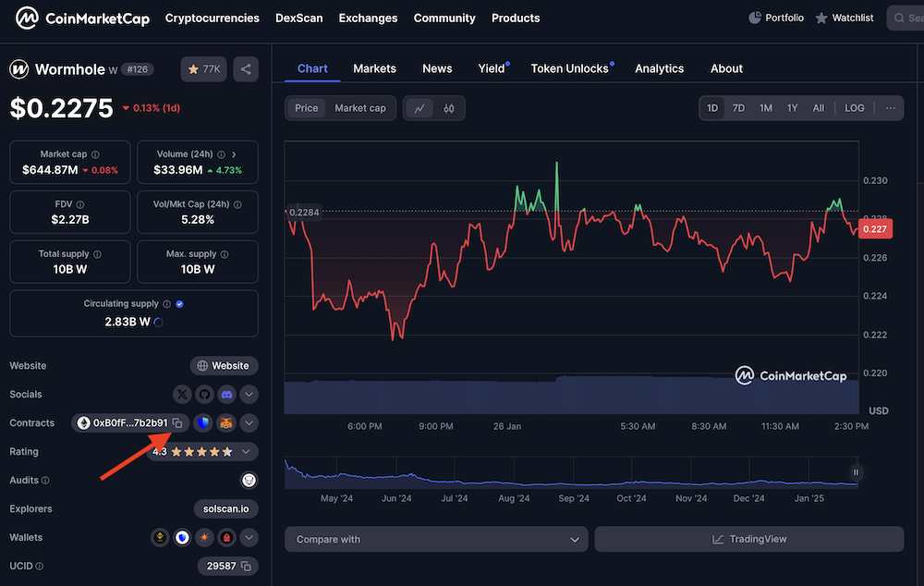The width and height of the screenshot is (924, 586).
Task: Open the share icon next to Wormhole
Action: [x=245, y=68]
